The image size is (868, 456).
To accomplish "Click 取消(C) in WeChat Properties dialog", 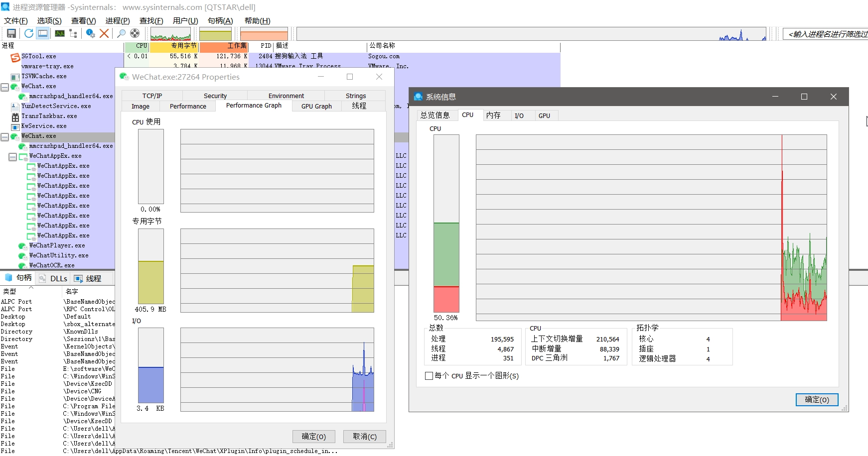I will coord(365,437).
